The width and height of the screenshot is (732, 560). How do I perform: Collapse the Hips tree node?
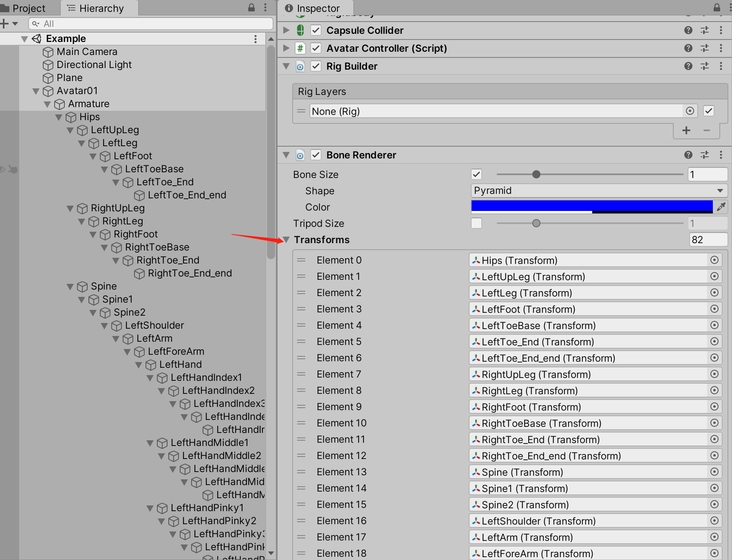[59, 117]
